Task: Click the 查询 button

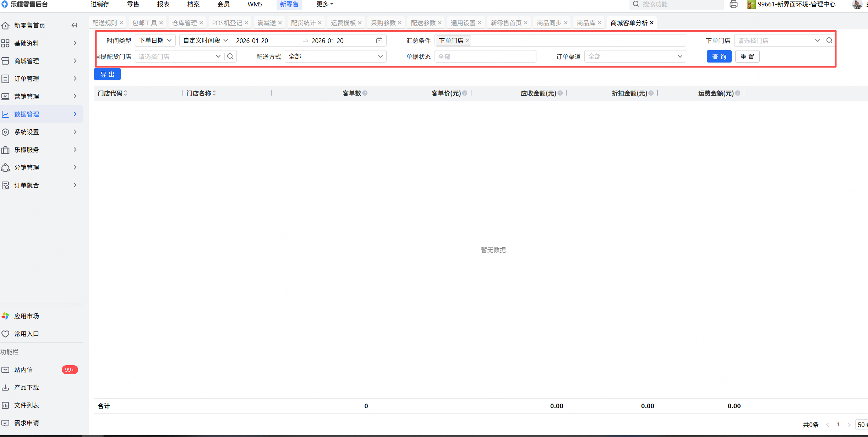Action: coord(719,56)
